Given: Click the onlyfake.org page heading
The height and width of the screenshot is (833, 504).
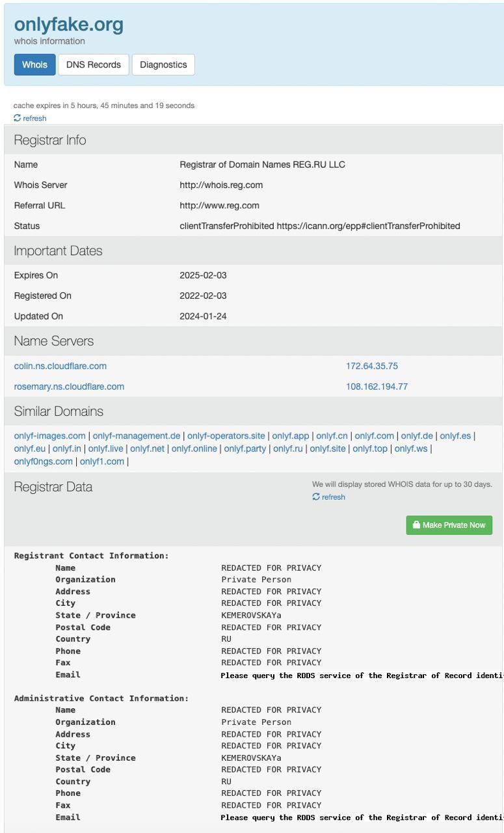Looking at the screenshot, I should [x=69, y=25].
